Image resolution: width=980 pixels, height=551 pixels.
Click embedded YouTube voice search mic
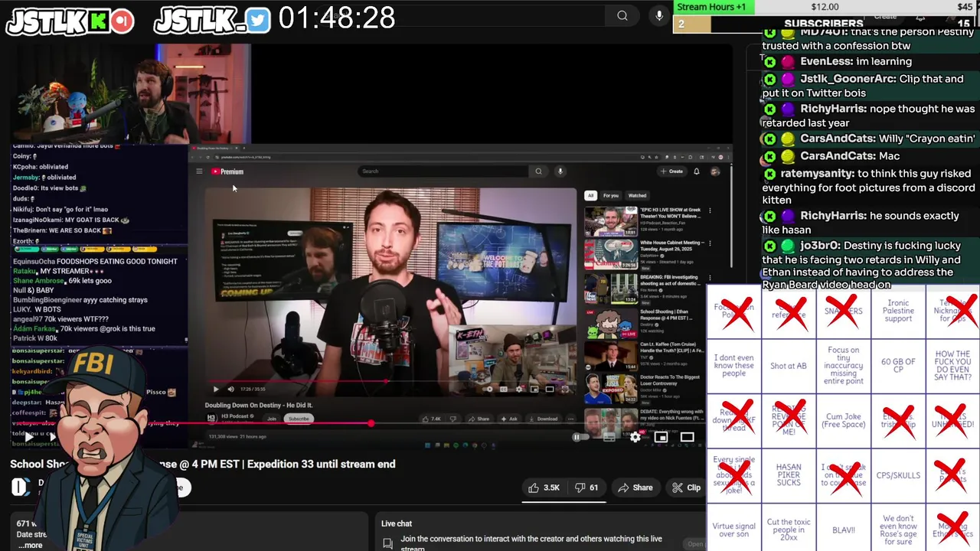coord(560,171)
